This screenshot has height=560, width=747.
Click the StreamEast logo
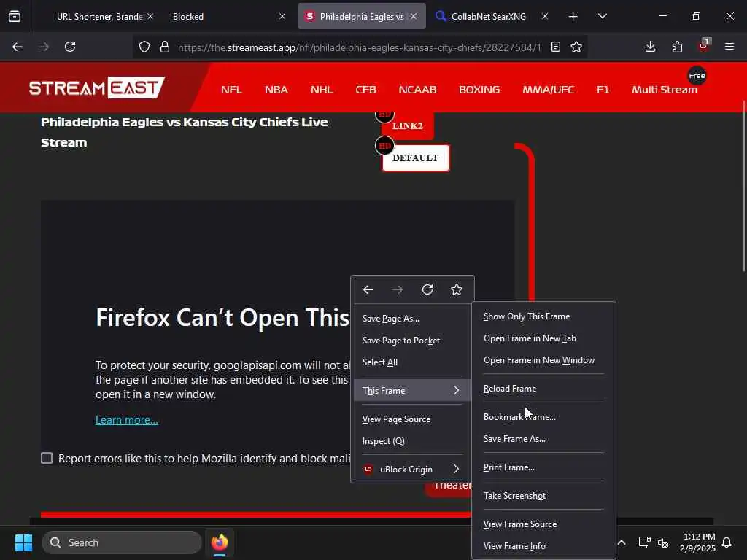(x=97, y=87)
